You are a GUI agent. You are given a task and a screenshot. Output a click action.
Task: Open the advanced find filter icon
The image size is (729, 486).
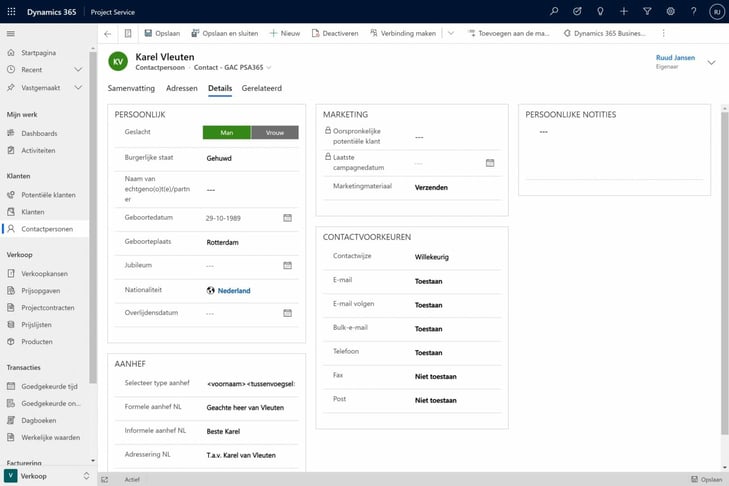pyautogui.click(x=647, y=12)
